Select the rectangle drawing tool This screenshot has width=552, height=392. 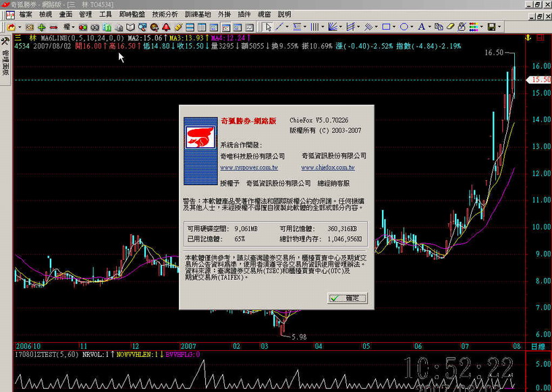coord(386,27)
